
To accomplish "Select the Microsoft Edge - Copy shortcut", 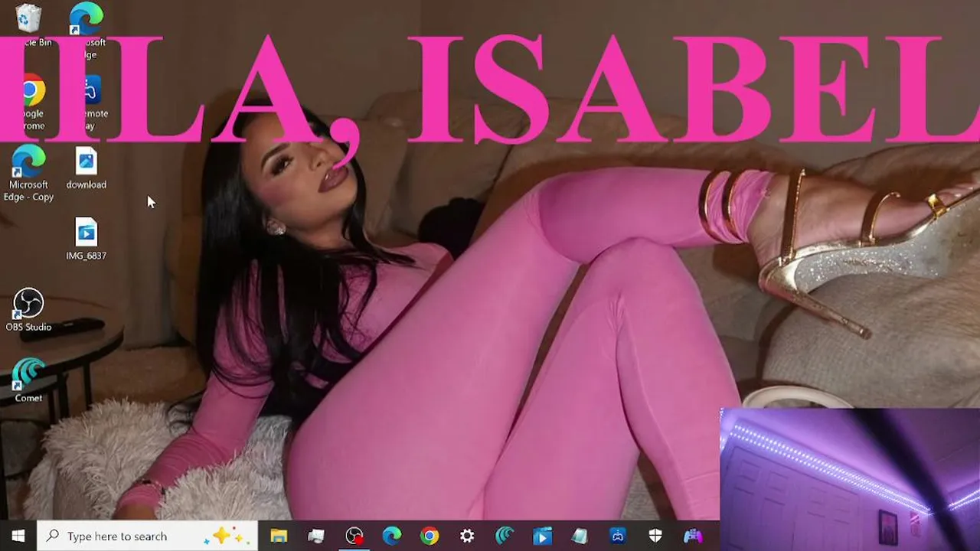I will (28, 174).
